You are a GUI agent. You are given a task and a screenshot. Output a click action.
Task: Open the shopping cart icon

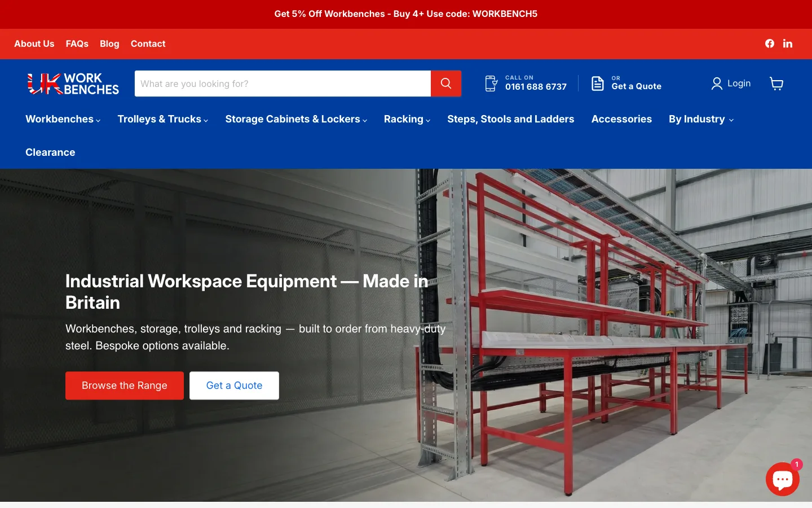pyautogui.click(x=776, y=84)
